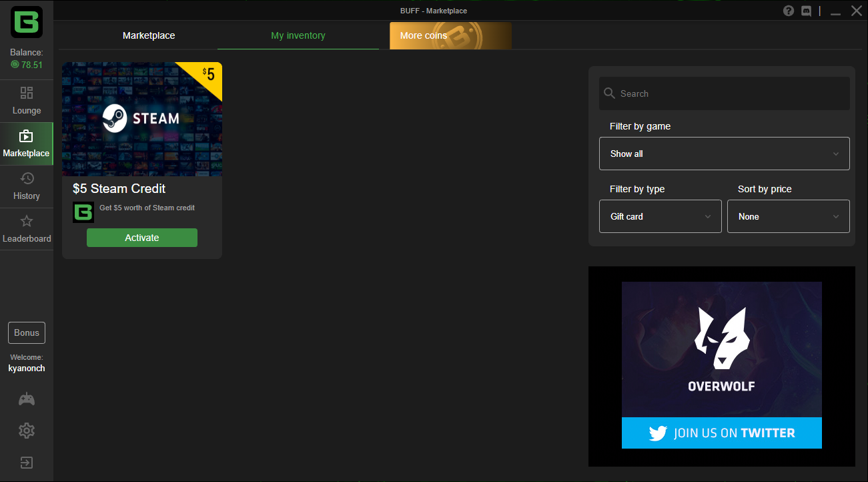868x482 pixels.
Task: Open the Leaderboard page
Action: 27,229
